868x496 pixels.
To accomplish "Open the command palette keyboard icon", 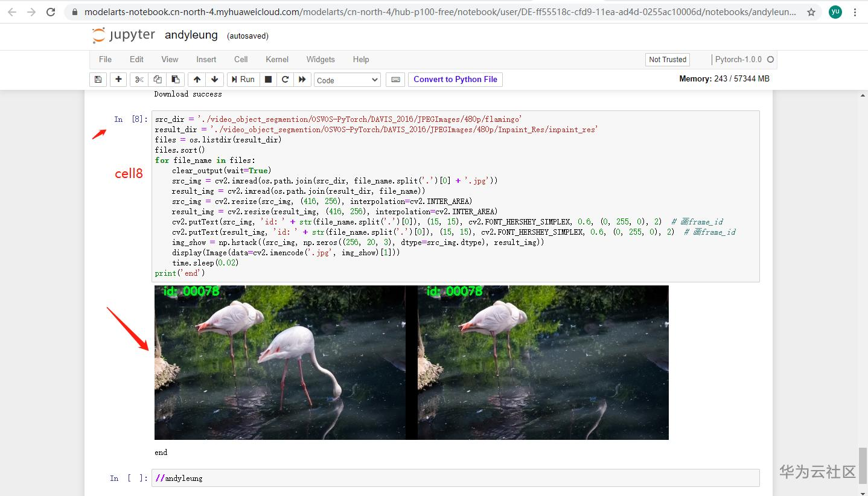I will 395,80.
